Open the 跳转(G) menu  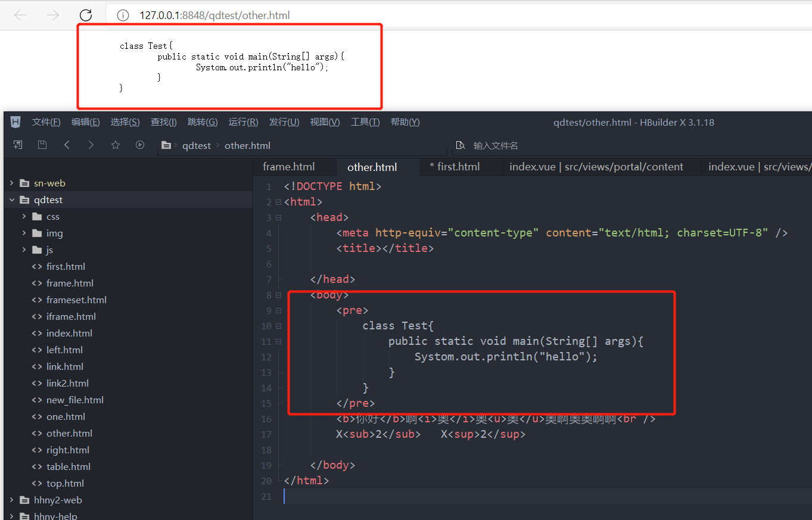pyautogui.click(x=203, y=122)
